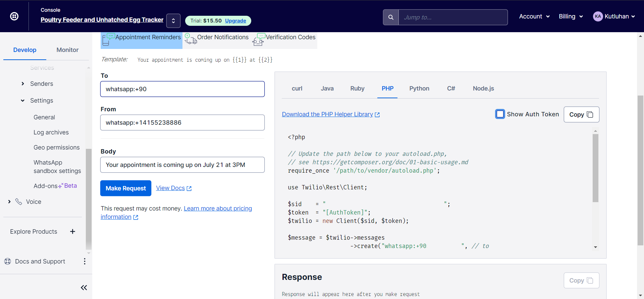This screenshot has width=644, height=299.
Task: Click the plus icon beside Explore Products
Action: (x=72, y=232)
